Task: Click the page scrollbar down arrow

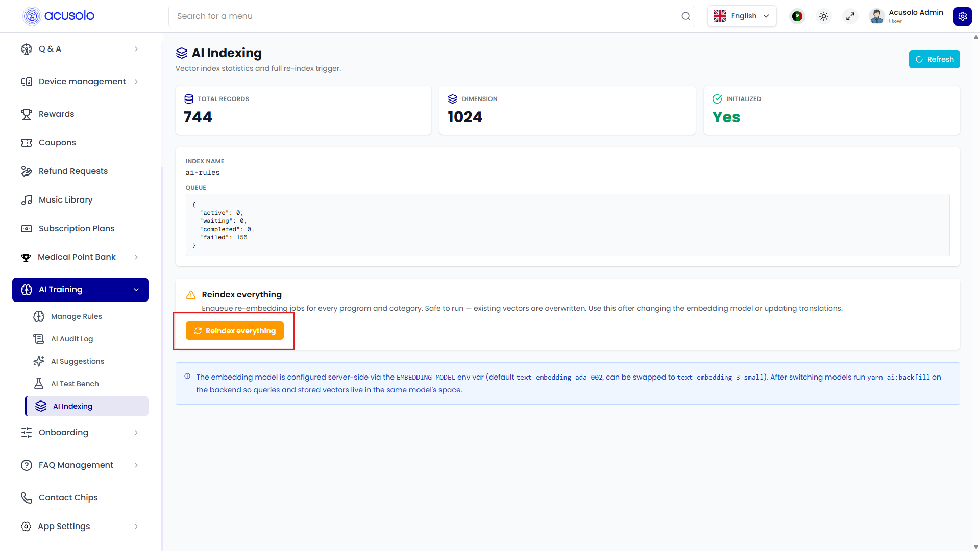Action: (976, 547)
